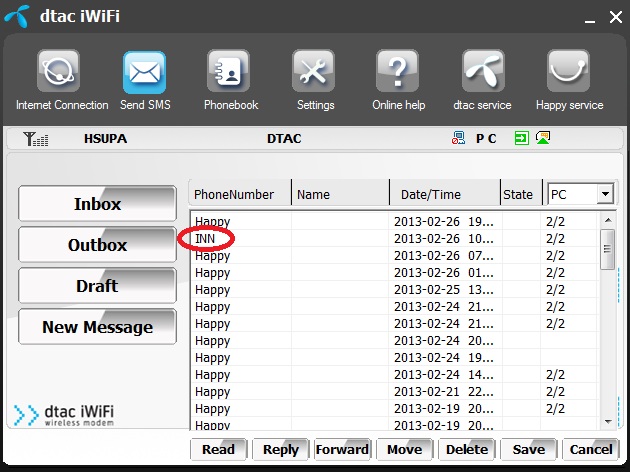This screenshot has width=630, height=472.
Task: Open the Settings tools icon
Action: point(314,72)
